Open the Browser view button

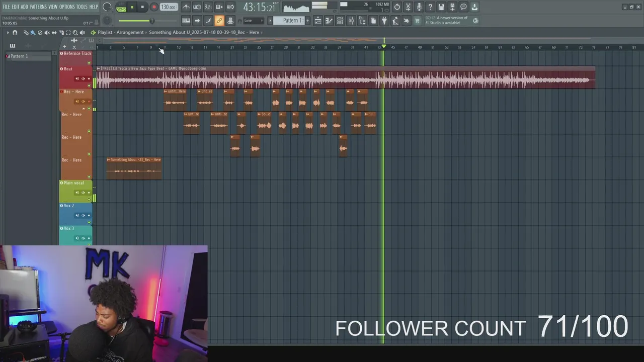pos(362,21)
